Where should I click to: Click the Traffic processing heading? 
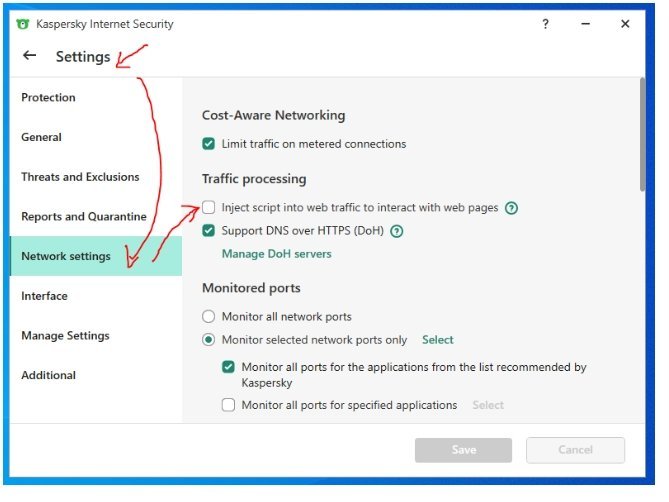(x=254, y=179)
